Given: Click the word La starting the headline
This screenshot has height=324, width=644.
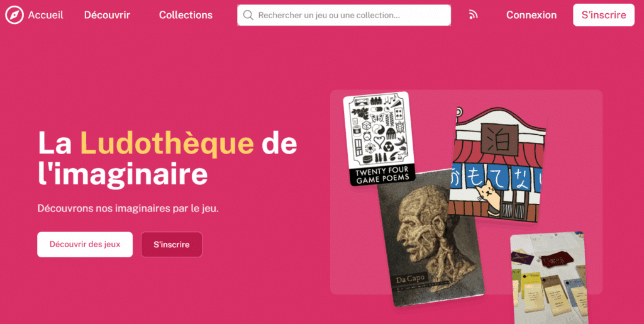Looking at the screenshot, I should tap(55, 142).
